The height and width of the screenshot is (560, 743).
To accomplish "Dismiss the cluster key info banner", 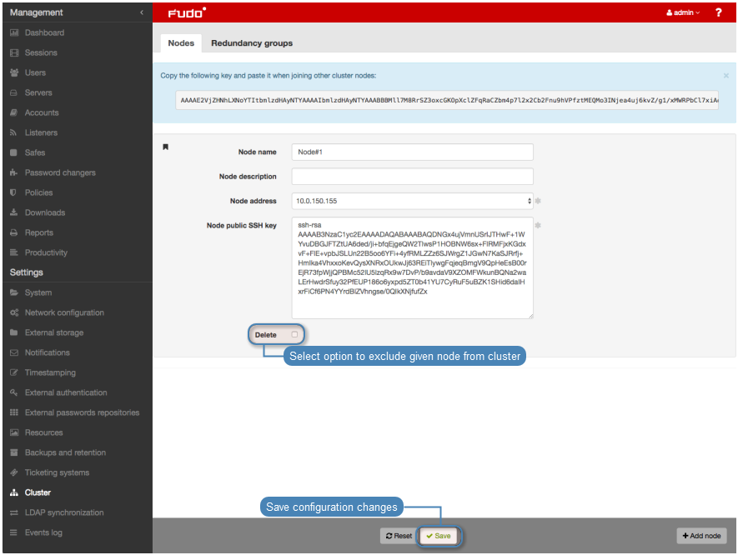I will click(x=726, y=76).
